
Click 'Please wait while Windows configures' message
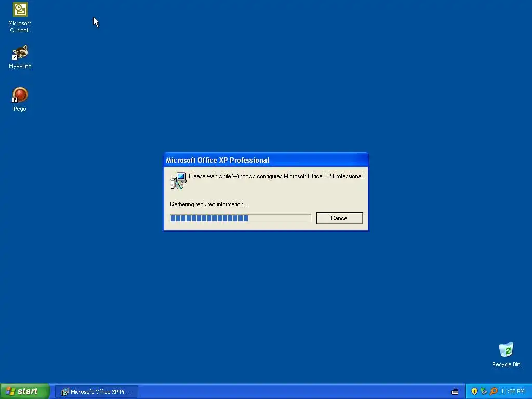(275, 176)
